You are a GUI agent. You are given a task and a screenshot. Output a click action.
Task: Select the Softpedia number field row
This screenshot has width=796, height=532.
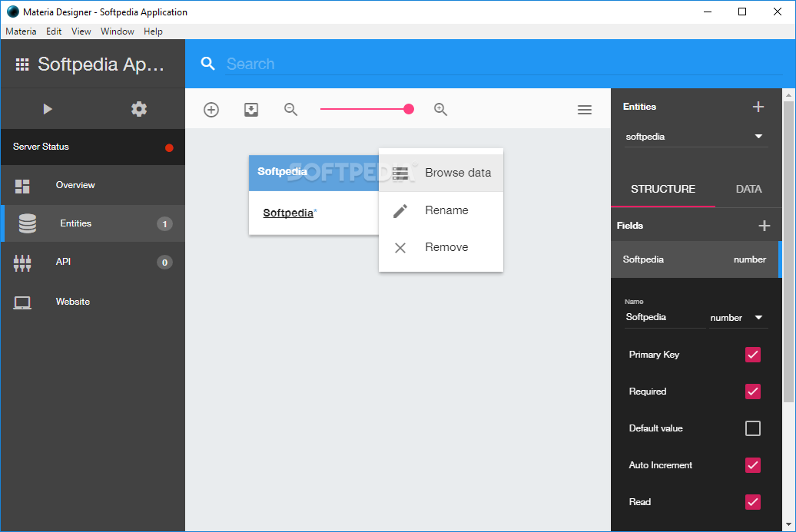point(695,259)
